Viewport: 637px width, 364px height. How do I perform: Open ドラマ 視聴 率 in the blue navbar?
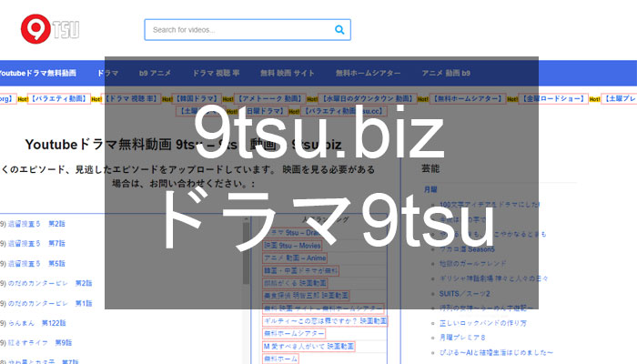tap(216, 73)
